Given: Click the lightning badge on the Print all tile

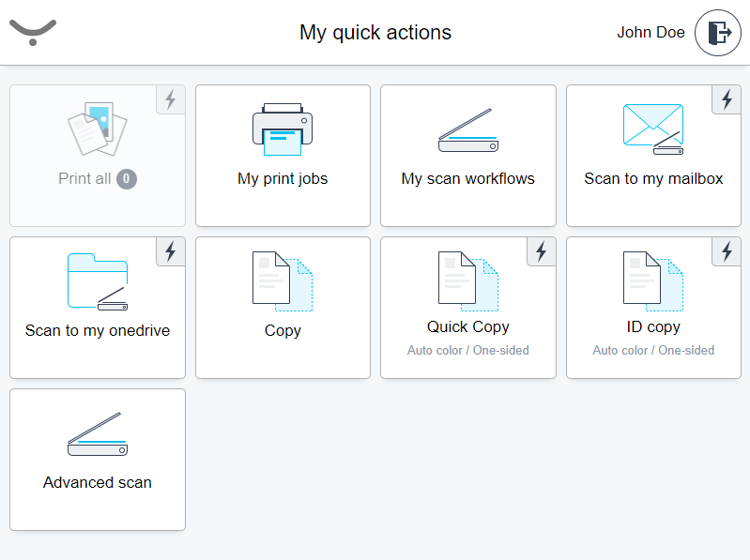Looking at the screenshot, I should coord(170,99).
